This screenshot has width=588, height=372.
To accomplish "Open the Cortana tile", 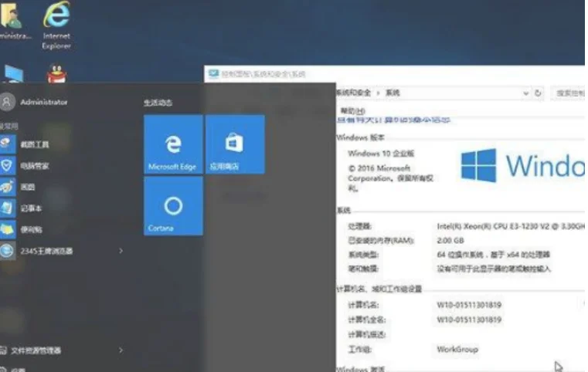I will 173,206.
